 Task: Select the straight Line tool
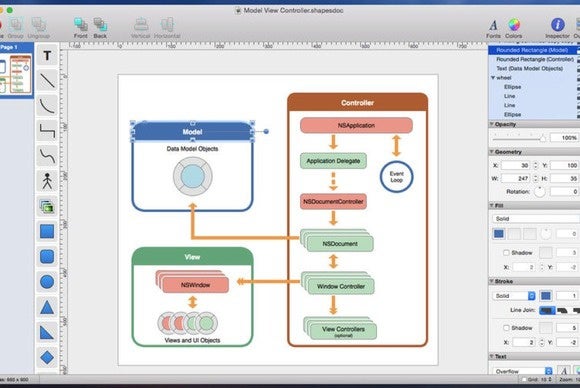pyautogui.click(x=47, y=81)
